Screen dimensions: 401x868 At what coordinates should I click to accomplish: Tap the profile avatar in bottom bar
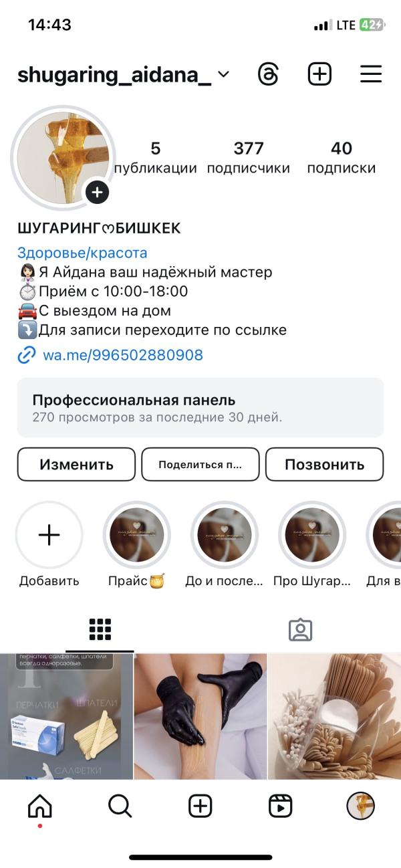(x=360, y=806)
